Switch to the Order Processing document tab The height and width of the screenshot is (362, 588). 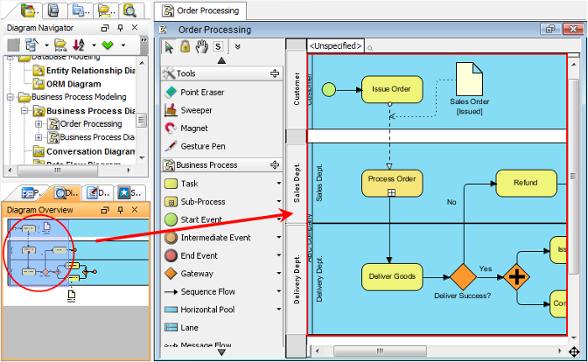tap(201, 11)
